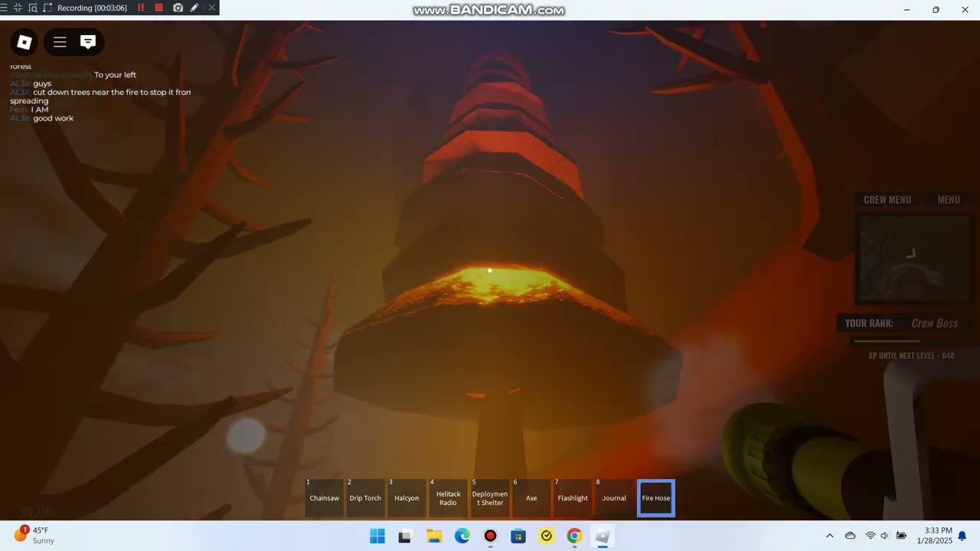Close the Bandicam recording bar

tap(211, 8)
